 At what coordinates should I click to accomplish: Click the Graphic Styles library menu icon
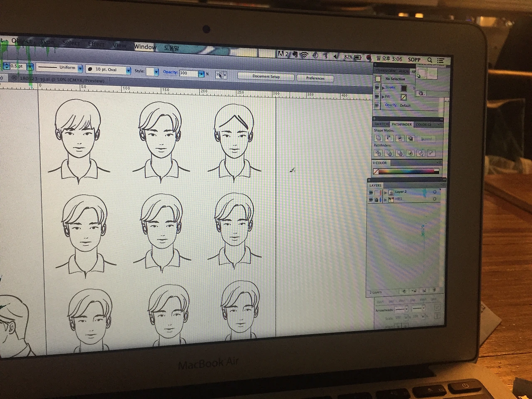(x=421, y=94)
